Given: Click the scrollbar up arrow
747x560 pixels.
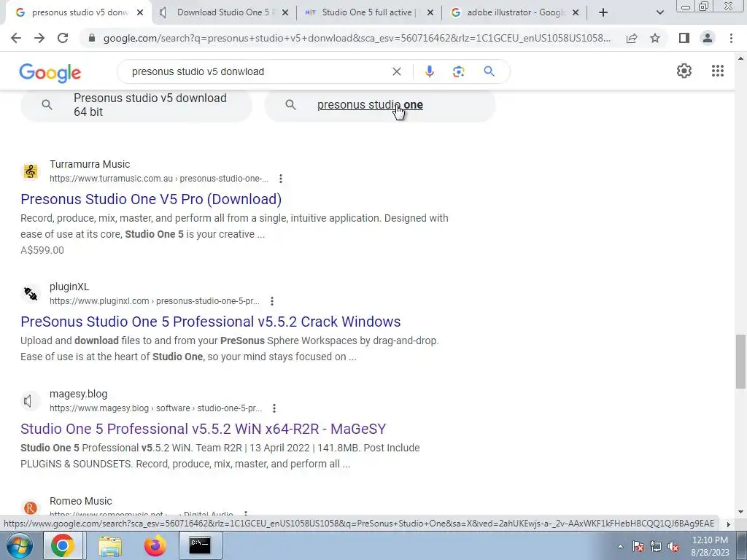Looking at the screenshot, I should click(740, 58).
